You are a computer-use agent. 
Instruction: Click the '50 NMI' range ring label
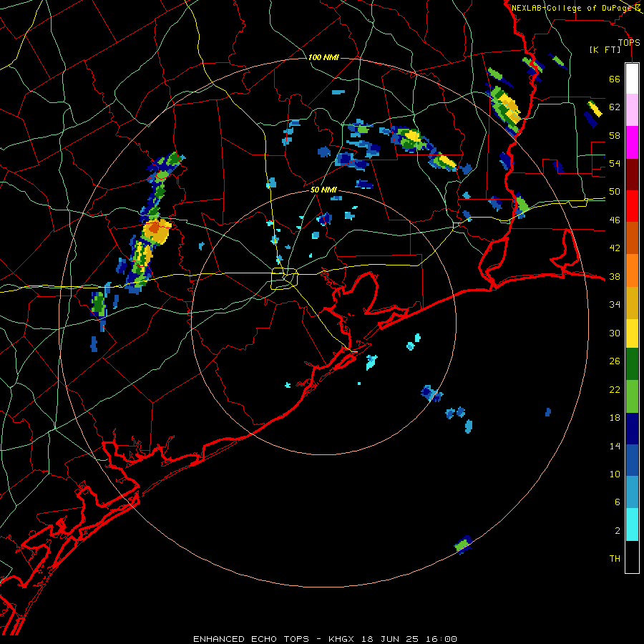[x=323, y=190]
